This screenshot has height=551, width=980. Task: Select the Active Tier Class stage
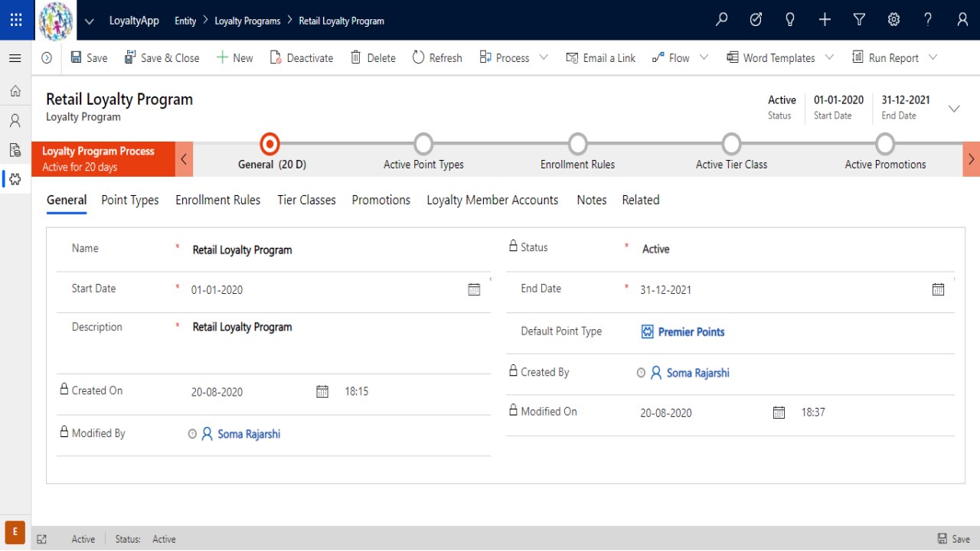coord(731,144)
